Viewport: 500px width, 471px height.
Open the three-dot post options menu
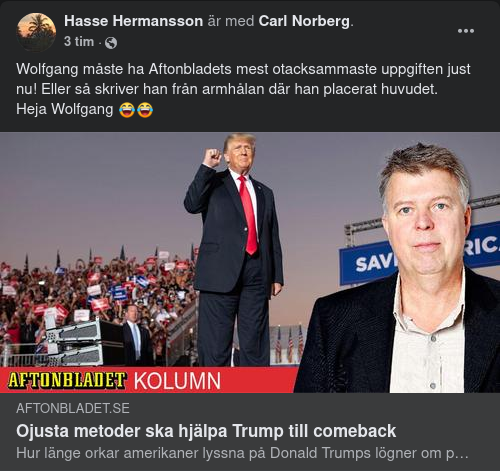(466, 31)
